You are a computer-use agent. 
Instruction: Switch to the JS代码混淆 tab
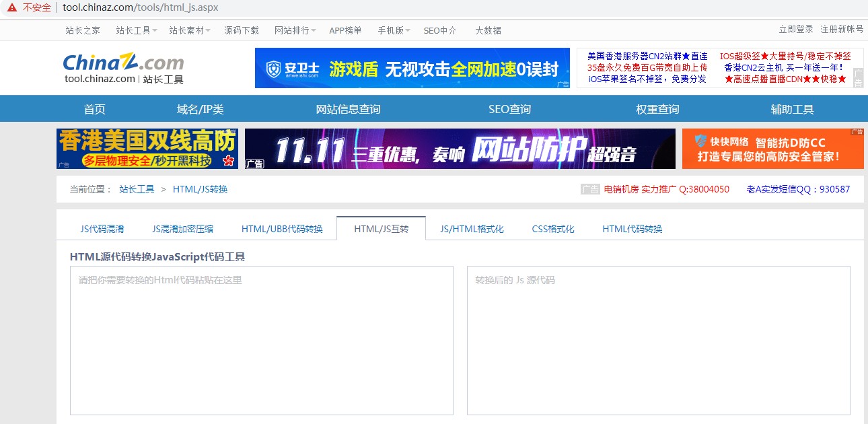point(102,229)
